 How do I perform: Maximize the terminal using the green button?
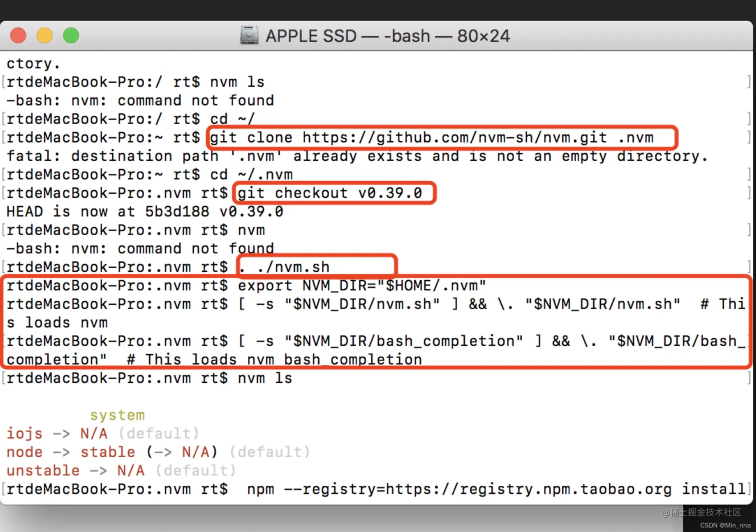tap(71, 35)
